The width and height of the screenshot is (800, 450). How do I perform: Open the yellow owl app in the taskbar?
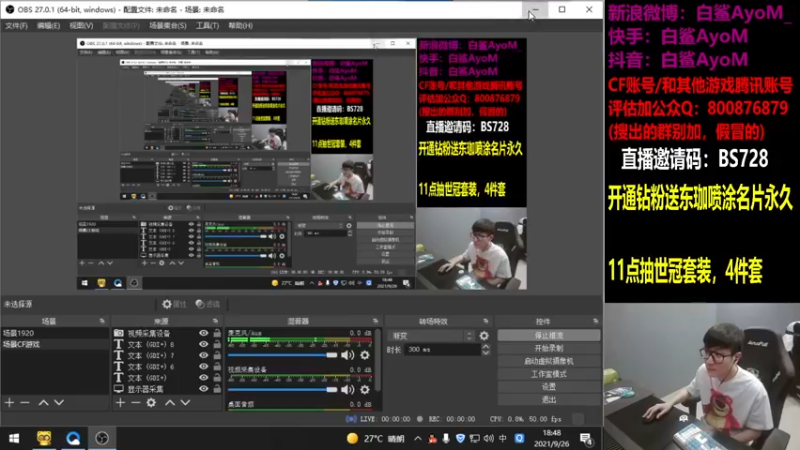pos(44,438)
